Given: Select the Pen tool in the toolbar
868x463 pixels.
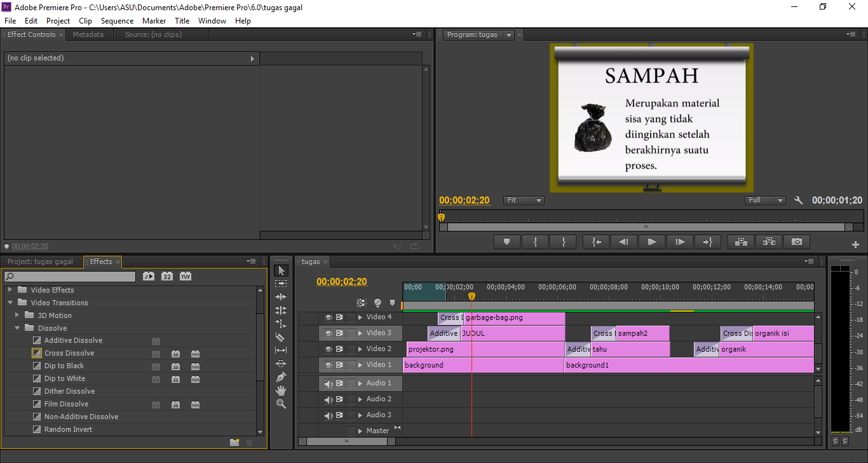Looking at the screenshot, I should tap(281, 377).
